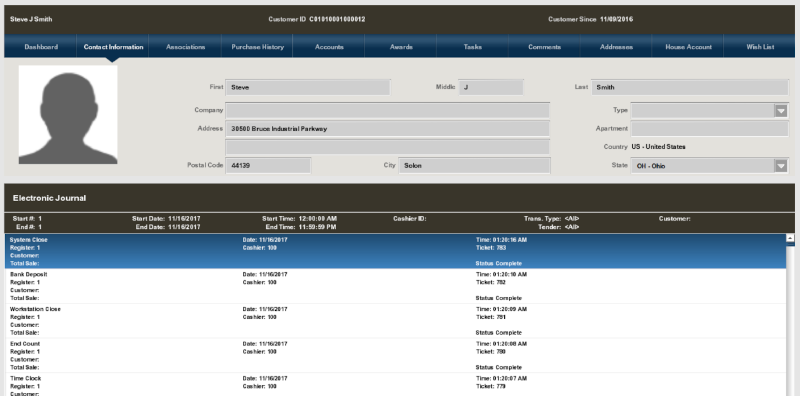The height and width of the screenshot is (396, 800).
Task: Click the Start Date value in journal filter
Action: click(184, 218)
